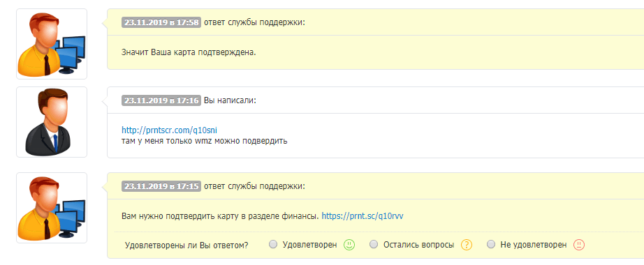644x265 pixels.
Task: Click the "Удовлетворен" label text
Action: [x=309, y=245]
